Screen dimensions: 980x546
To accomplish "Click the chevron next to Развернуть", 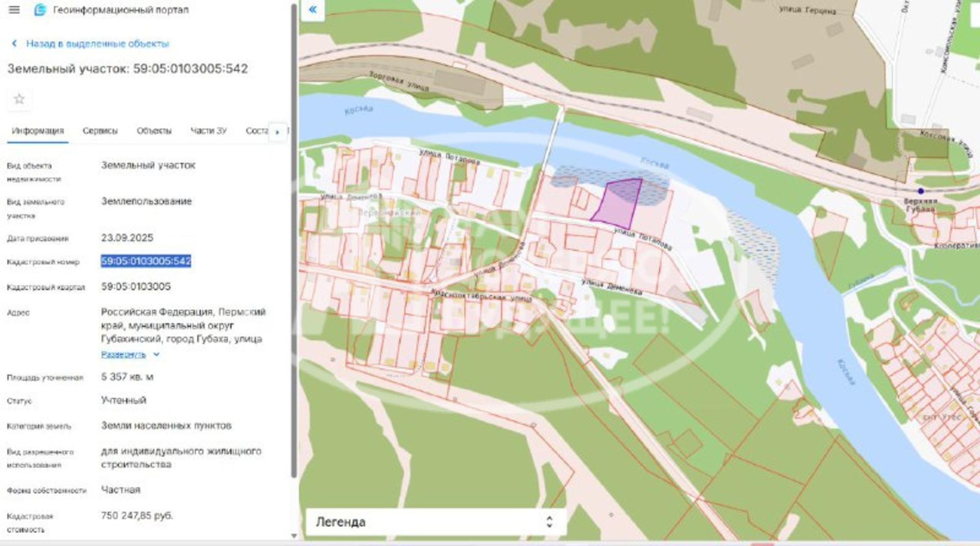I will click(x=156, y=354).
